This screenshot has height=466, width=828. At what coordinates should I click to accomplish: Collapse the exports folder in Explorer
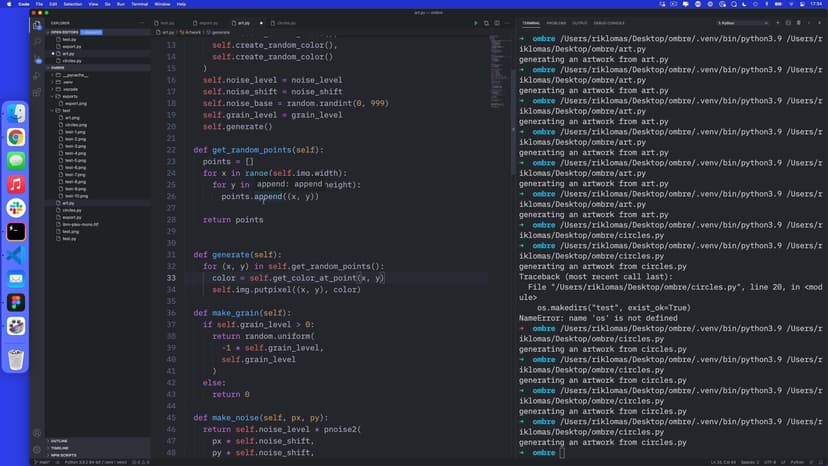tap(71, 96)
